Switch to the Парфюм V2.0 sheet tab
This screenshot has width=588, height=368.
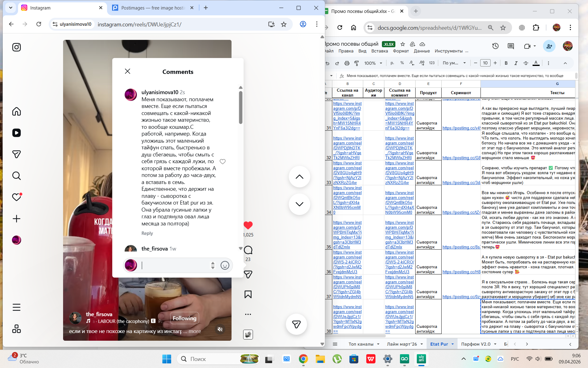[476, 344]
